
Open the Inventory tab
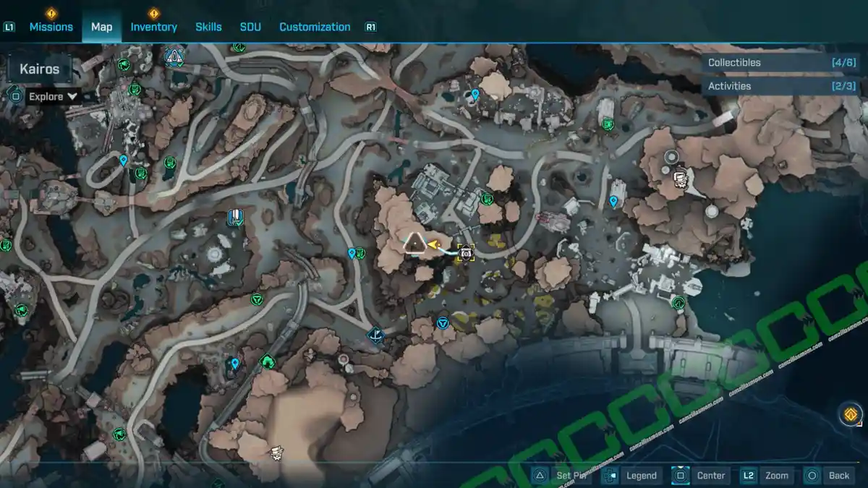(x=153, y=27)
